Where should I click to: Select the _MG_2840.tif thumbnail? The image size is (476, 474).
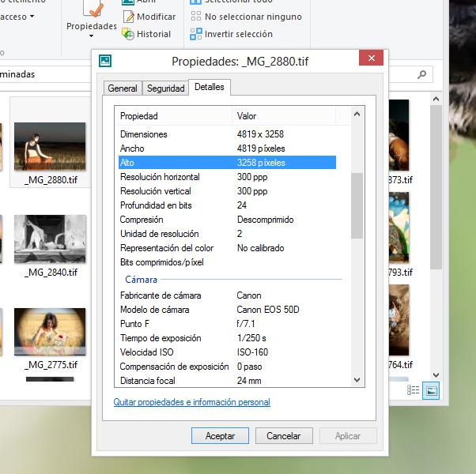50,239
